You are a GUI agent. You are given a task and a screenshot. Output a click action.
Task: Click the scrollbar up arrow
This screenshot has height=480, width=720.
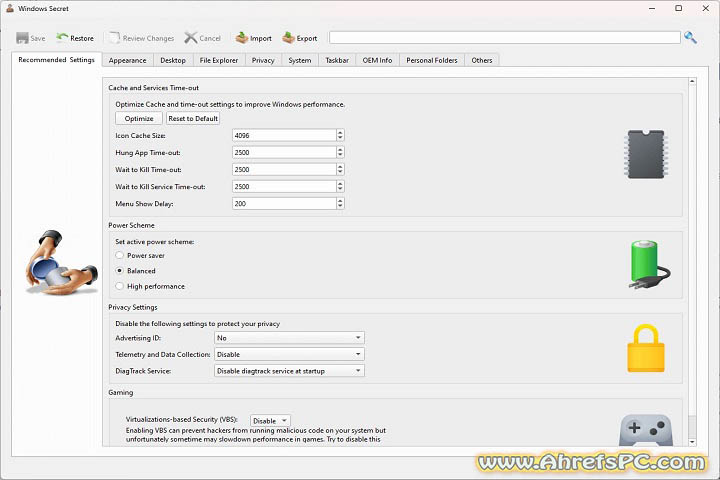coord(692,81)
